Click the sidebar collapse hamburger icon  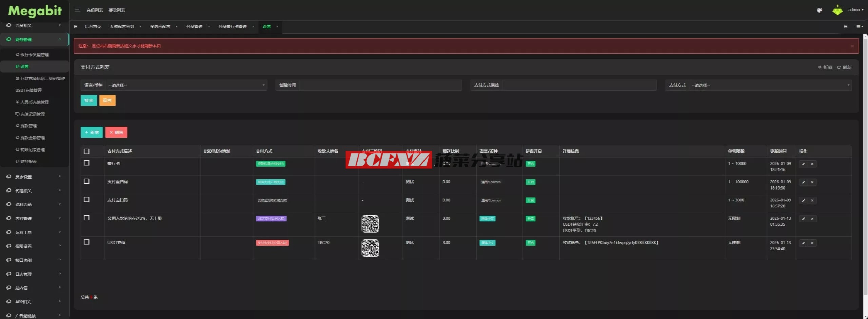77,10
